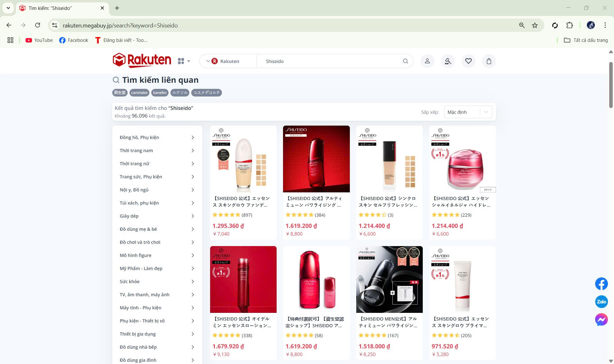Open red Ultimune serum thumbnail with 384 reviews
The height and width of the screenshot is (364, 614).
tap(316, 159)
